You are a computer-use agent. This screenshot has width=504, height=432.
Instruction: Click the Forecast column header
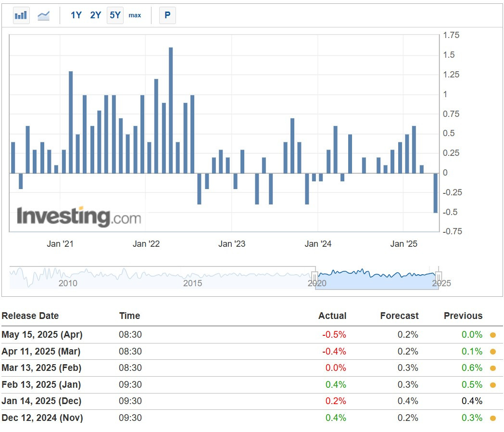click(x=399, y=316)
